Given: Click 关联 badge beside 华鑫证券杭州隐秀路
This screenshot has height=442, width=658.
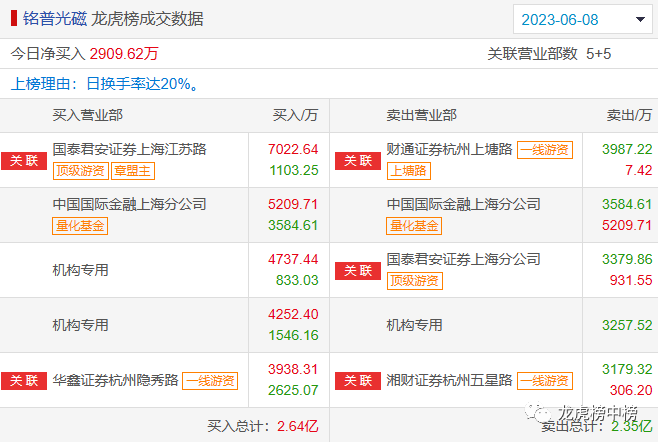Looking at the screenshot, I should [24, 380].
